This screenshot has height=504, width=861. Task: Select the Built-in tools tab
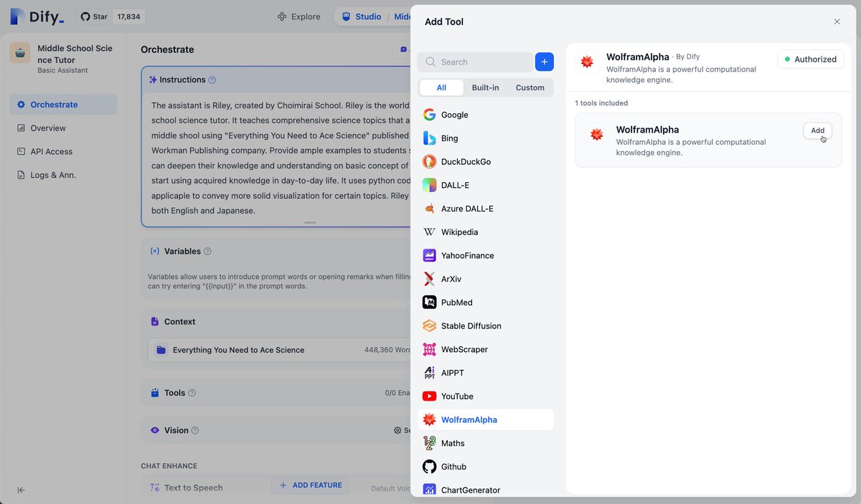(x=485, y=87)
